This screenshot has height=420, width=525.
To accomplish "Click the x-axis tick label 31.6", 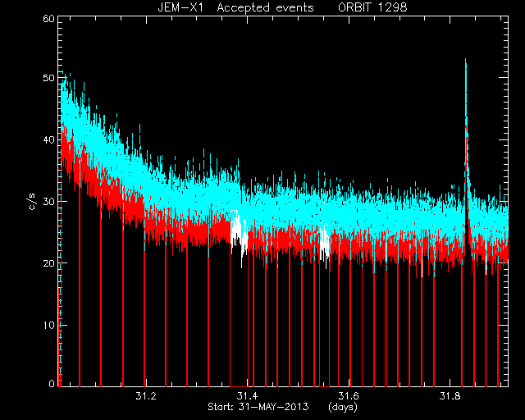I will tap(349, 396).
